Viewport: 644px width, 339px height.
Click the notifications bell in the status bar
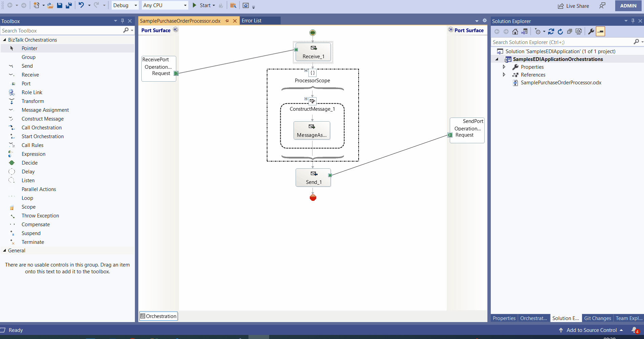635,330
